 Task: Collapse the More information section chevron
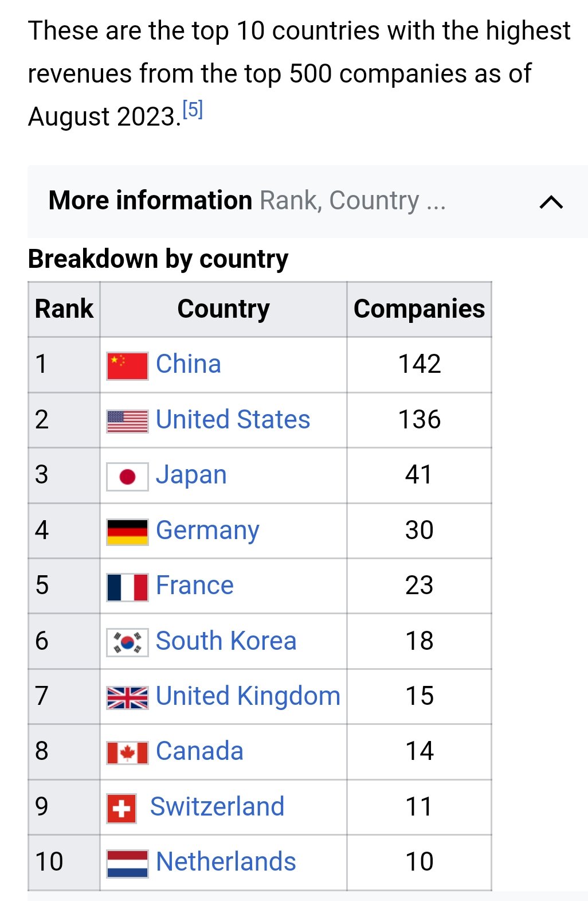tap(551, 202)
